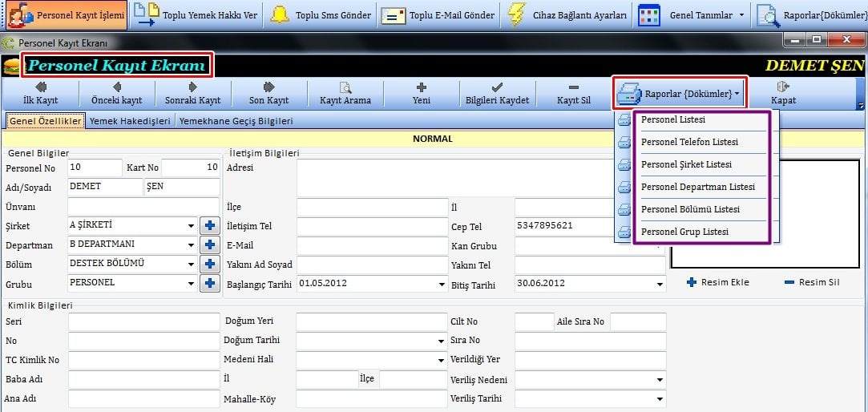Choose Personel Grup Listesi from menu
The width and height of the screenshot is (868, 412).
[684, 232]
